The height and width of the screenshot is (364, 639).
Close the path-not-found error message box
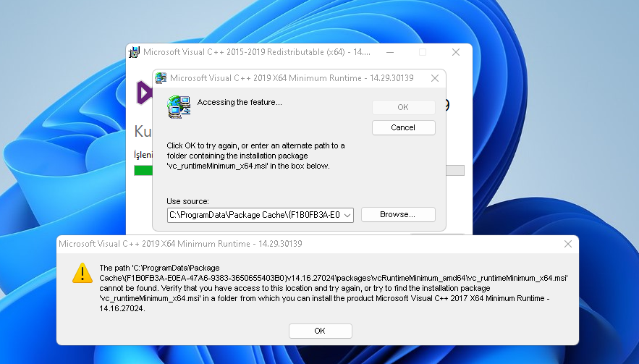[x=567, y=244]
